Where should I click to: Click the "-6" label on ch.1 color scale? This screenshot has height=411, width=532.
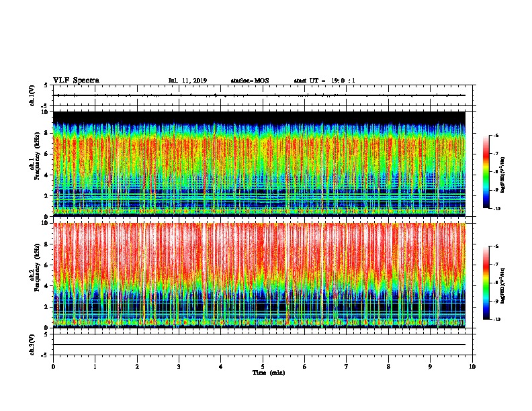pyautogui.click(x=496, y=135)
